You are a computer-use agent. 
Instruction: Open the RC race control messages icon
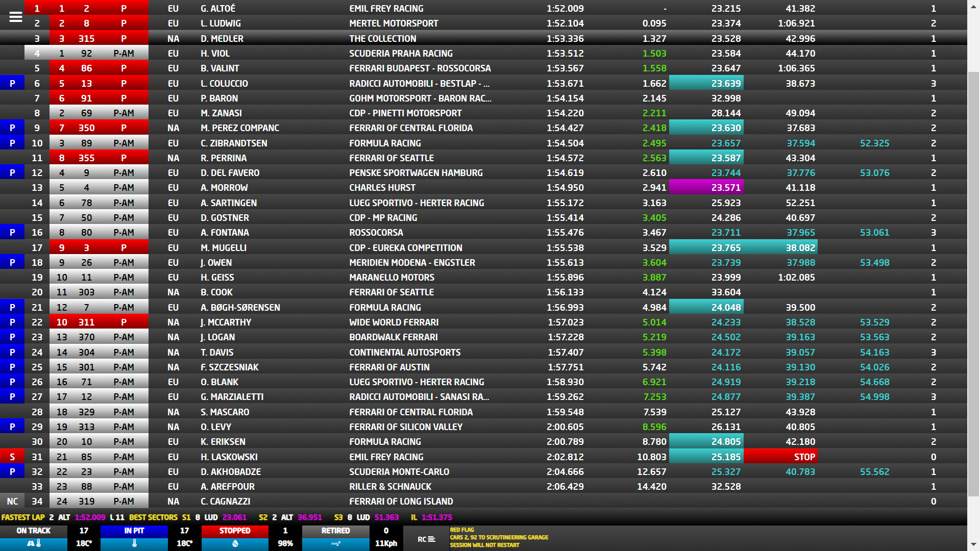(426, 539)
